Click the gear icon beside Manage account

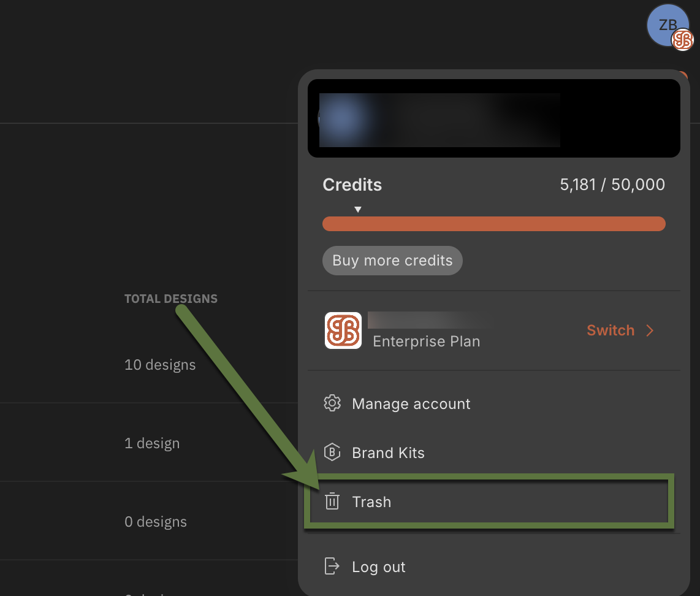(x=332, y=403)
